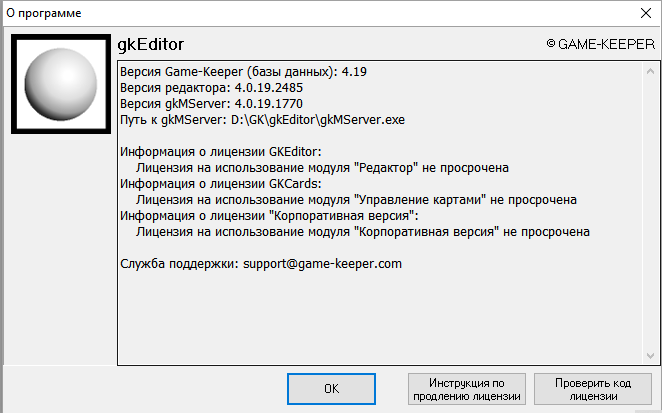The width and height of the screenshot is (662, 413).
Task: Click the "Управление картами" license status line
Action: 356,200
